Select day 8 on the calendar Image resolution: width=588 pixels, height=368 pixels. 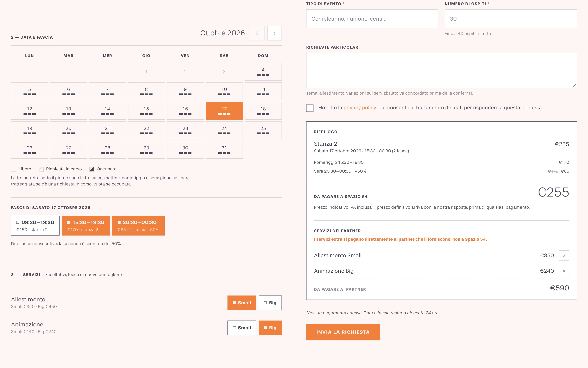pos(146,91)
